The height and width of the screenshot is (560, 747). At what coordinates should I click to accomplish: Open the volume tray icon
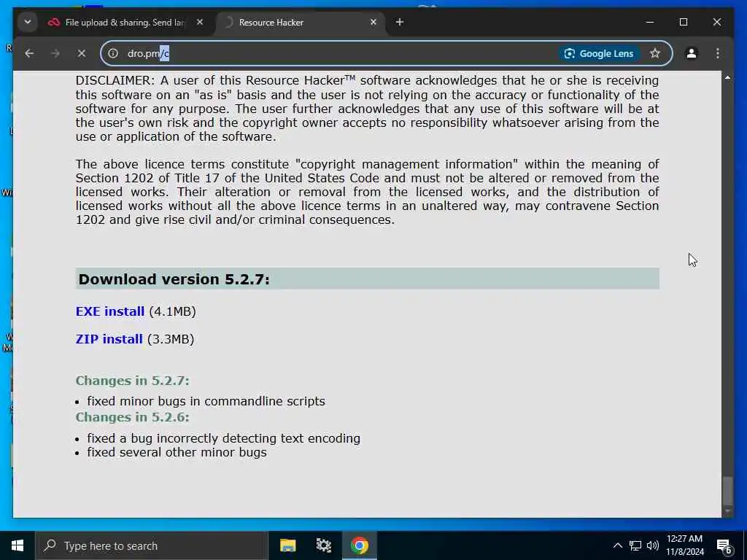click(653, 545)
